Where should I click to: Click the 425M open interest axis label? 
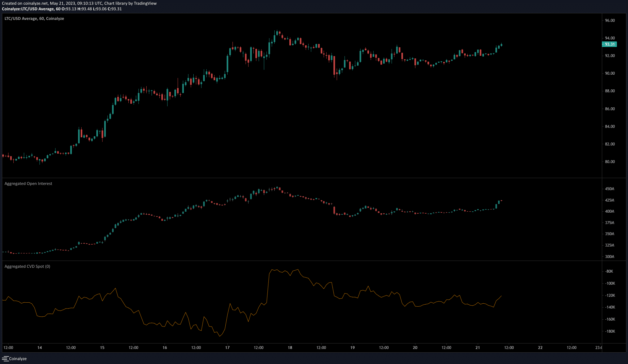pos(609,200)
